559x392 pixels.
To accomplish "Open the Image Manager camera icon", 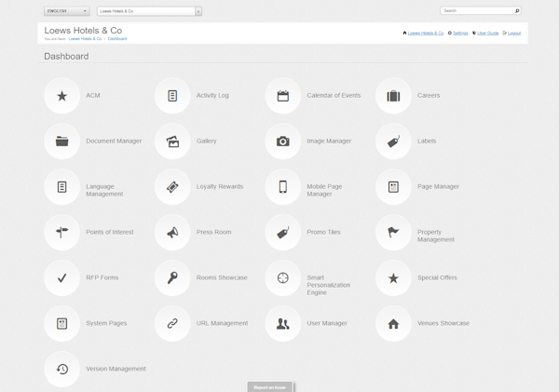I will (282, 142).
